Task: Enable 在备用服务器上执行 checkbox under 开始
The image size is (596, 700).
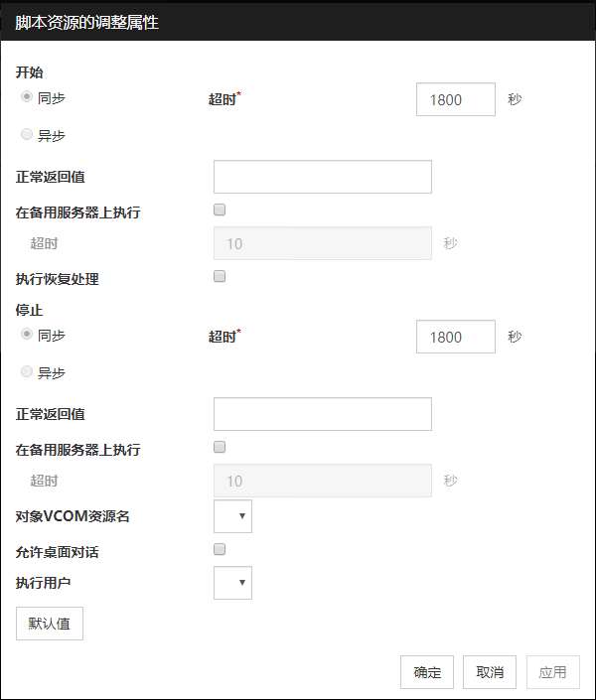Action: (x=220, y=210)
